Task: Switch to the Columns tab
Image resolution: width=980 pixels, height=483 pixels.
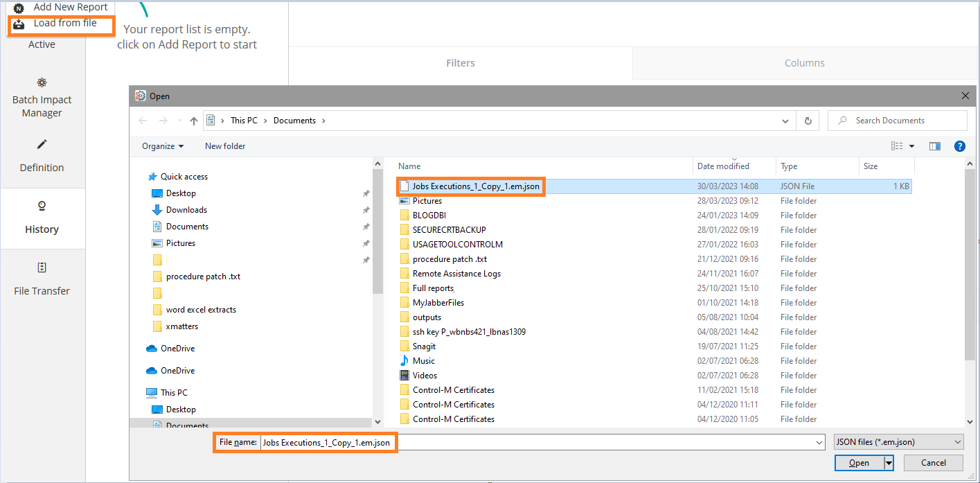Action: pyautogui.click(x=804, y=63)
